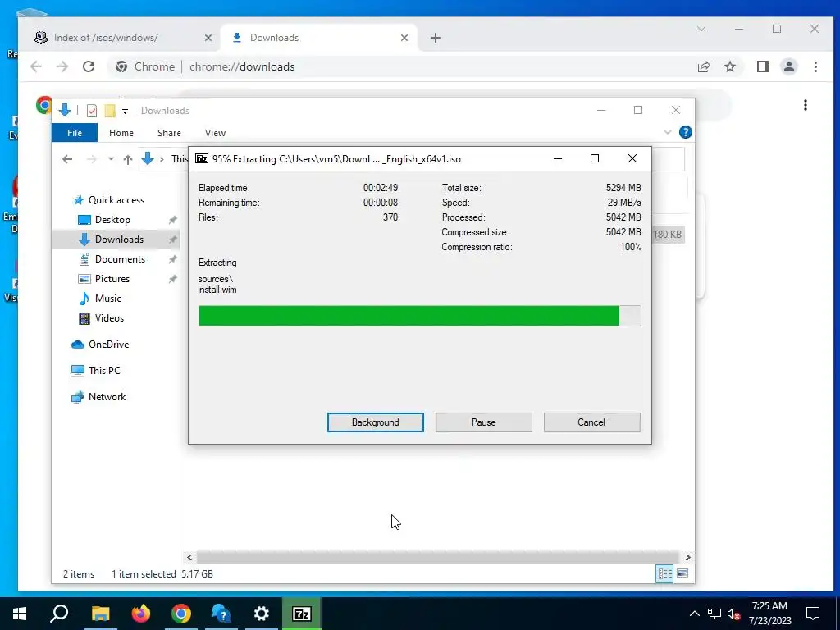Expand the Explorer ribbon chevron
The image size is (840, 630).
coord(668,132)
